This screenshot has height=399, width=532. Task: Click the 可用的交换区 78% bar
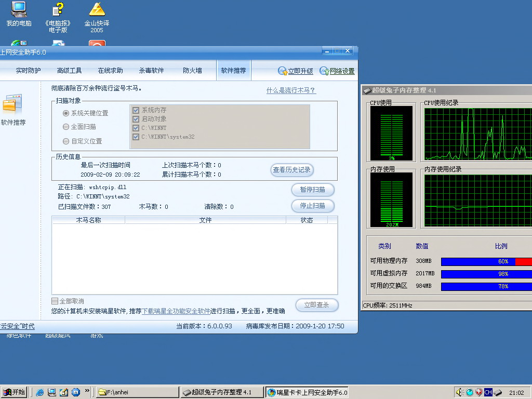coord(486,286)
